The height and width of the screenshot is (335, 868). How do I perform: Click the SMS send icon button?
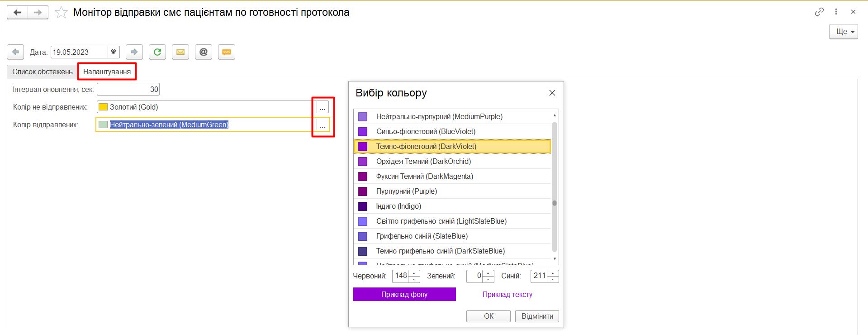click(227, 52)
